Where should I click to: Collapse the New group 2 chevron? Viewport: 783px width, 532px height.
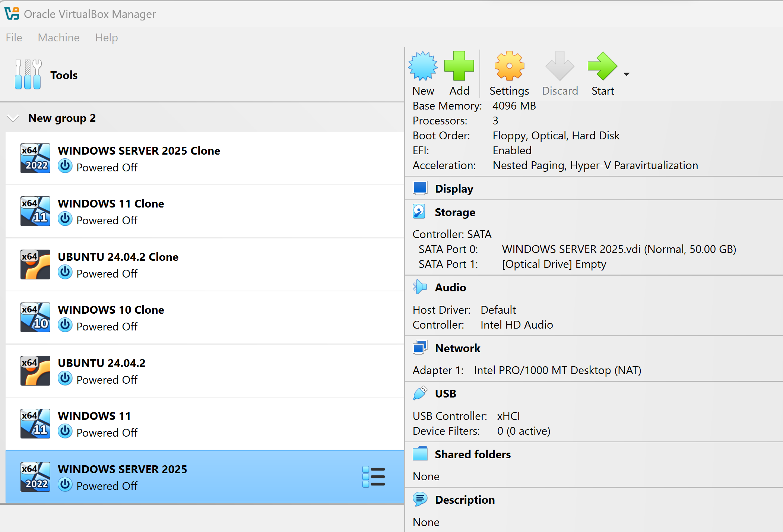(13, 118)
